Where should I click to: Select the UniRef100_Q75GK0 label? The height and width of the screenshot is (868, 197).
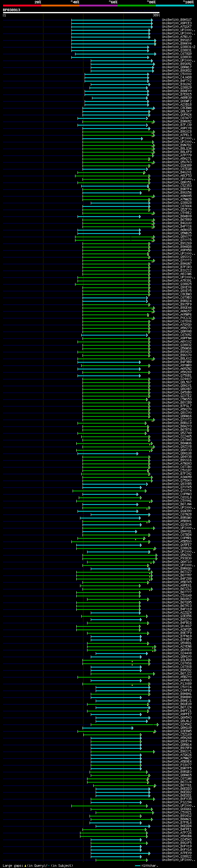(x=176, y=481)
